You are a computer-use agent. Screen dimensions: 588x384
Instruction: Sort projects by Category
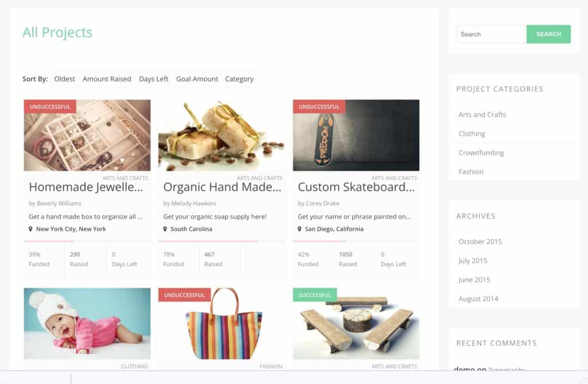tap(239, 79)
